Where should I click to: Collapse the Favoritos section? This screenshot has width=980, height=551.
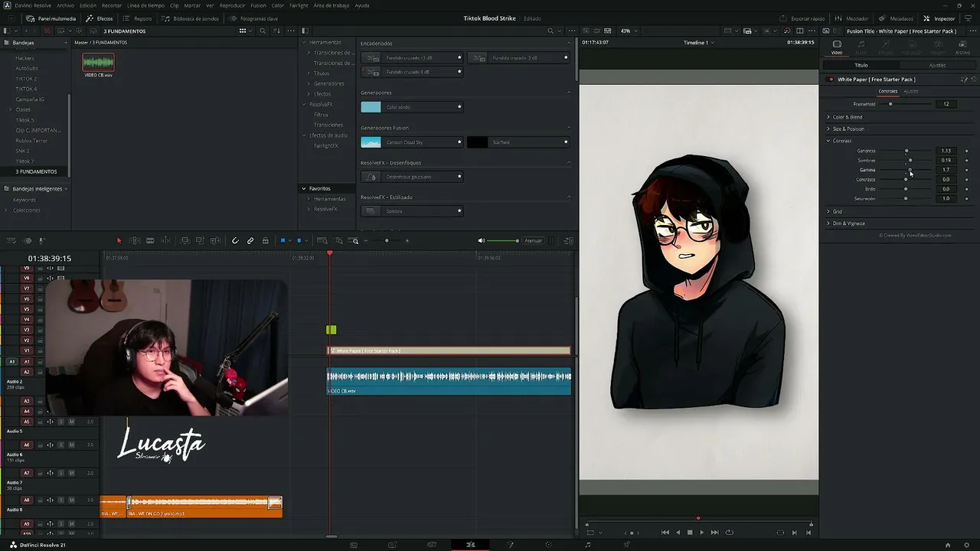point(304,188)
